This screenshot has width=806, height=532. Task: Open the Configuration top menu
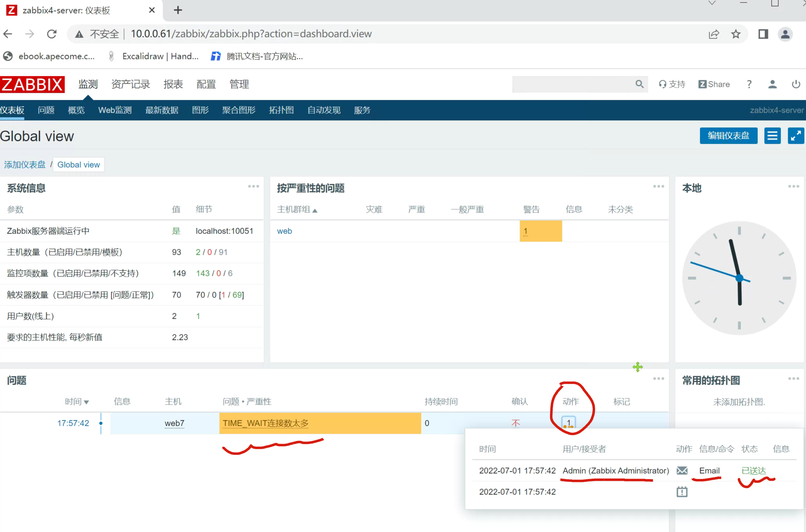tap(206, 84)
